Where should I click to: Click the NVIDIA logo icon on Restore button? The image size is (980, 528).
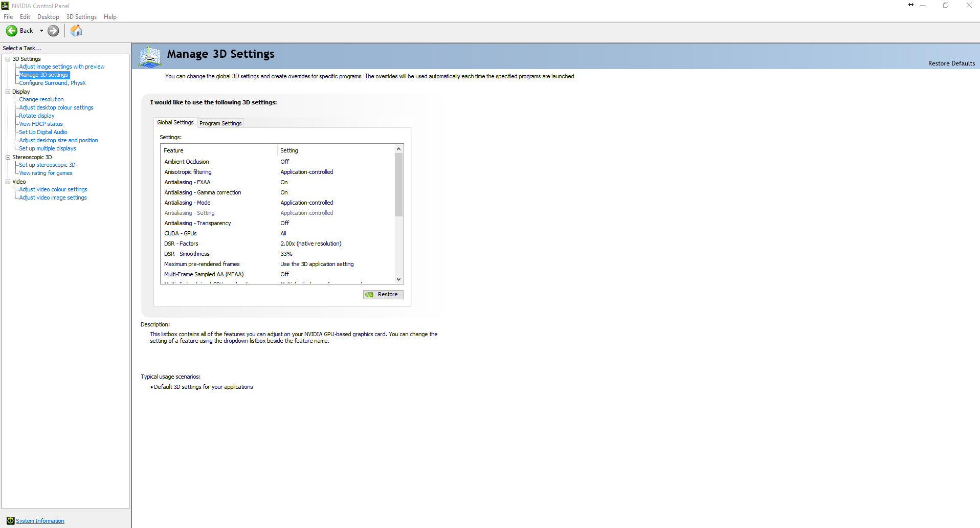pyautogui.click(x=369, y=295)
